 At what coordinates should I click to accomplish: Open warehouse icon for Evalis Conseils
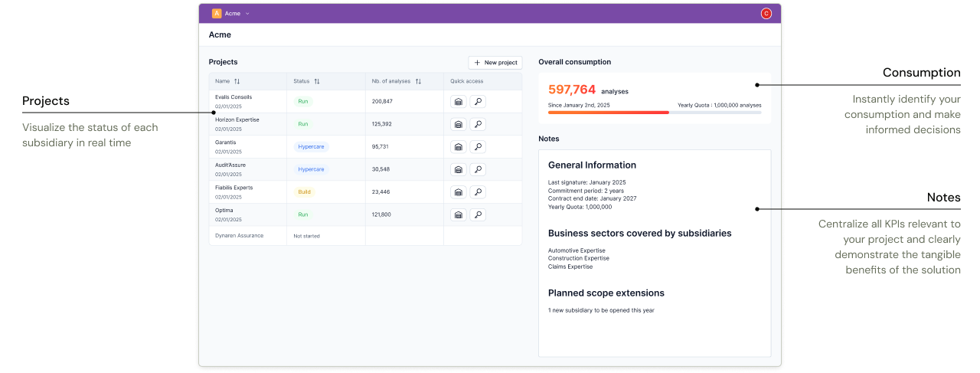pyautogui.click(x=459, y=101)
